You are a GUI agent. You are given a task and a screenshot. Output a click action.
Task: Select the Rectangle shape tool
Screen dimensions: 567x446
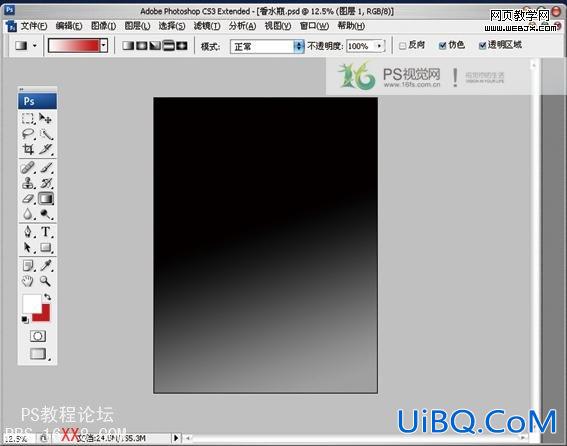pos(46,247)
